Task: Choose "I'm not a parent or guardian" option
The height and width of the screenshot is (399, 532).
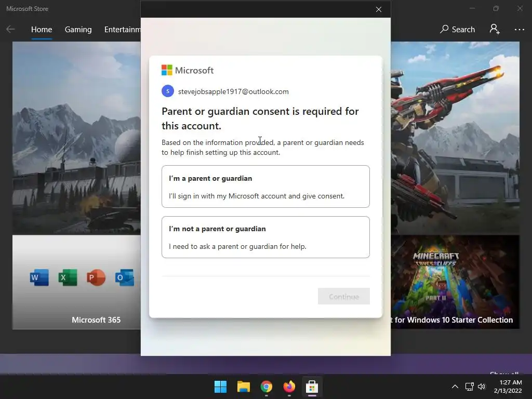Action: point(265,237)
